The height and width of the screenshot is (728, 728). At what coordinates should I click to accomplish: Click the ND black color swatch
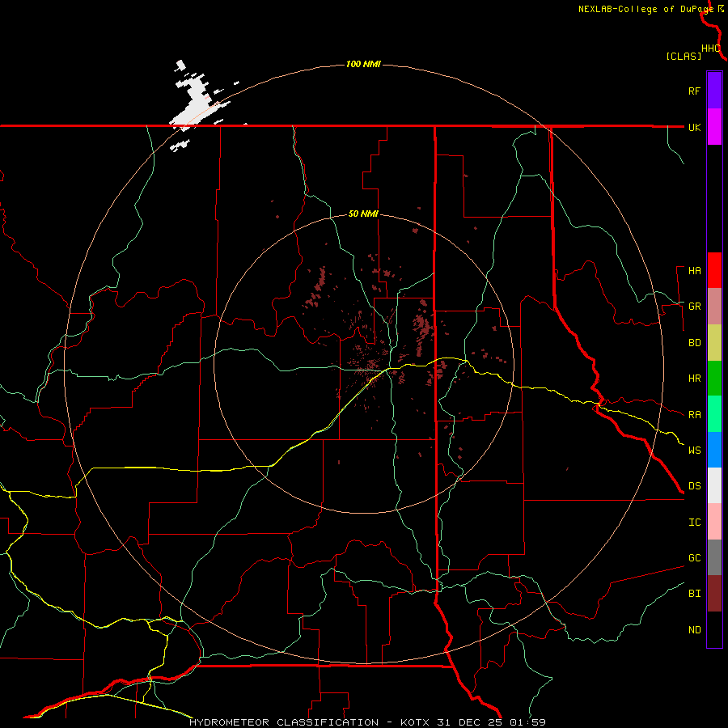point(714,629)
